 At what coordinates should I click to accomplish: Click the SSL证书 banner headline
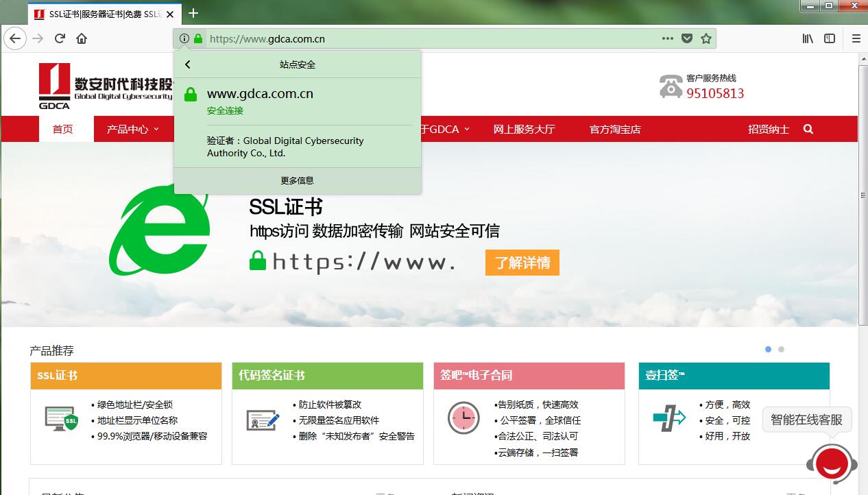(x=285, y=207)
